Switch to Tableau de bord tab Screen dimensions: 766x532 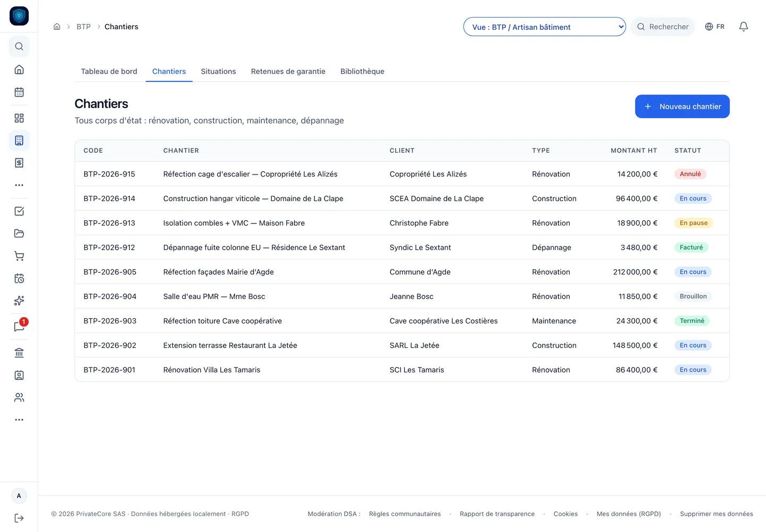tap(109, 71)
